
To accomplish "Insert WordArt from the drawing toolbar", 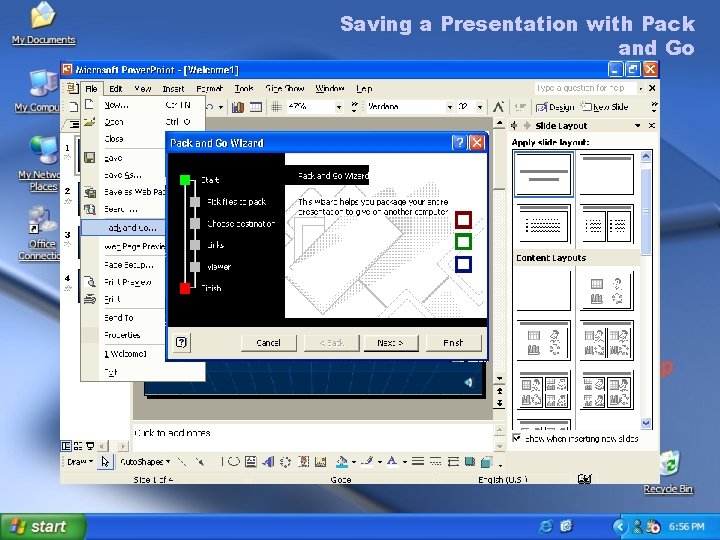I will pyautogui.click(x=268, y=461).
